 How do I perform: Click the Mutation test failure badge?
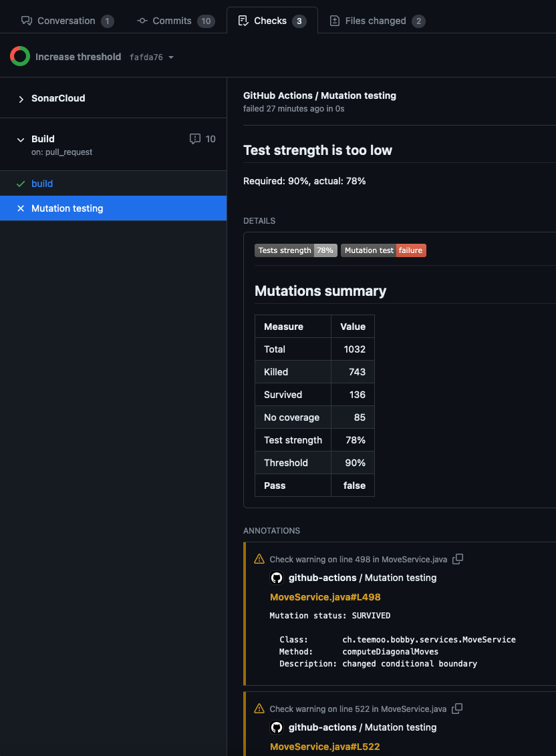[383, 250]
